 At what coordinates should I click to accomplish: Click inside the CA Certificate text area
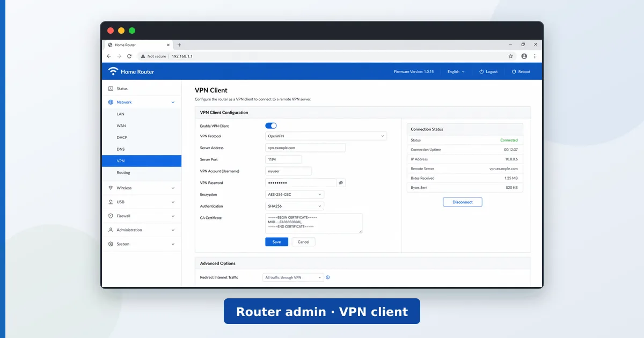pyautogui.click(x=313, y=223)
